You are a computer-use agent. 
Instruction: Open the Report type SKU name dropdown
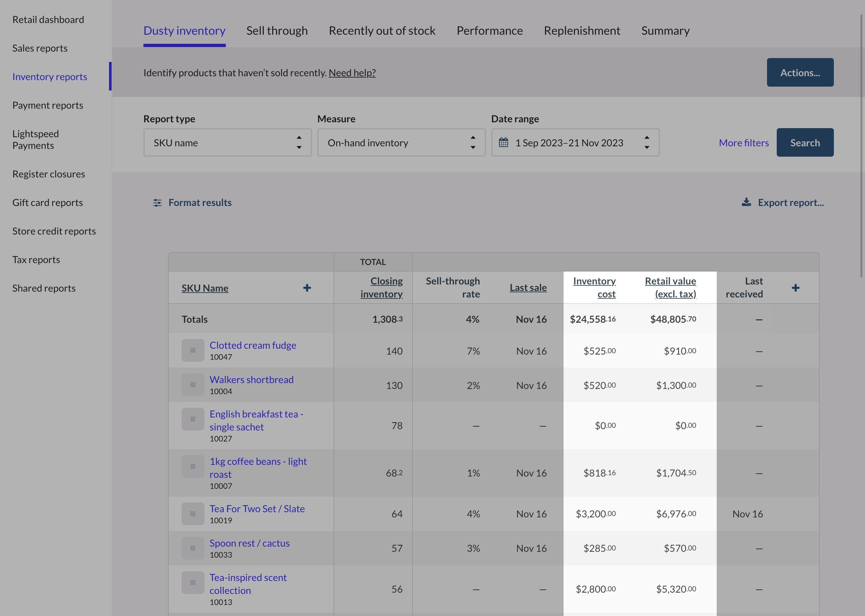[228, 143]
